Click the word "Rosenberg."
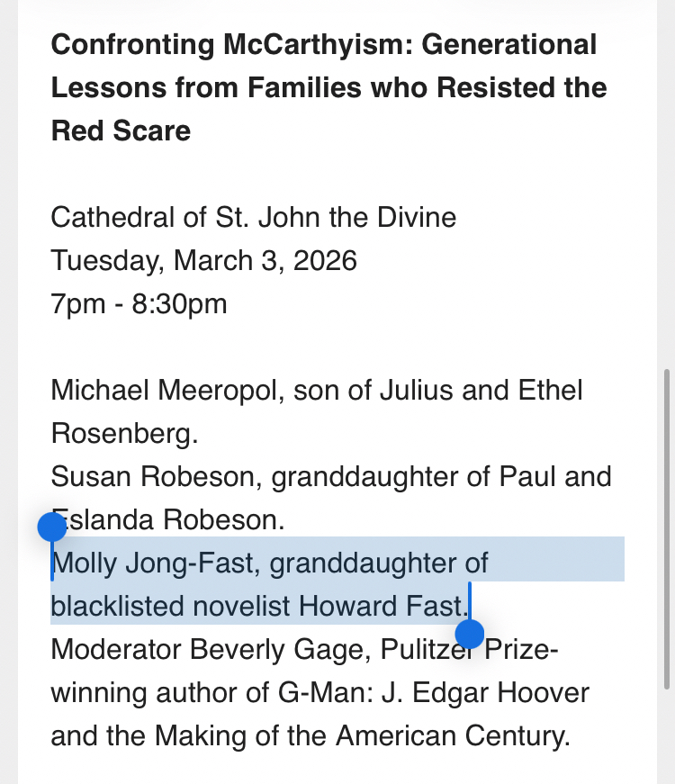Screen dimensions: 675x784 pyautogui.click(x=124, y=433)
